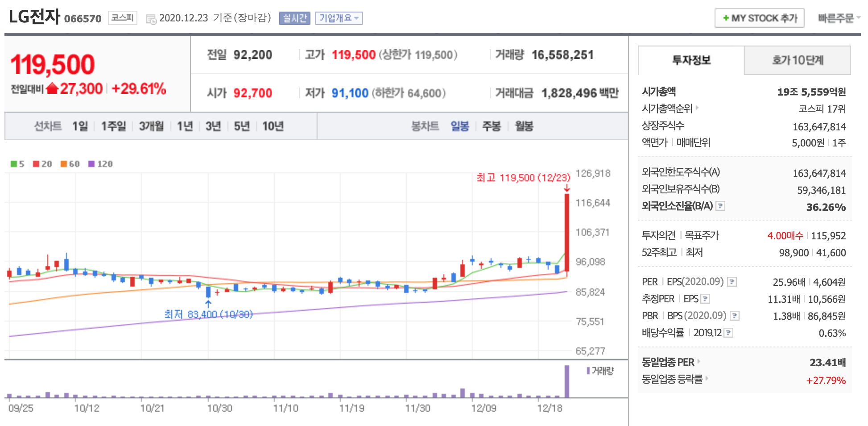Click the green 5-day moving average legend
The height and width of the screenshot is (426, 868).
(17, 164)
